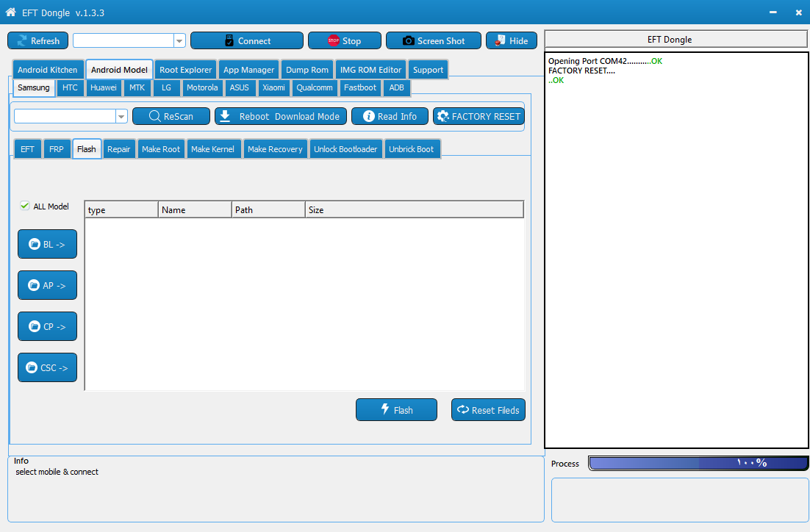Click the home icon in title bar
This screenshot has height=532, width=810.
coord(10,12)
